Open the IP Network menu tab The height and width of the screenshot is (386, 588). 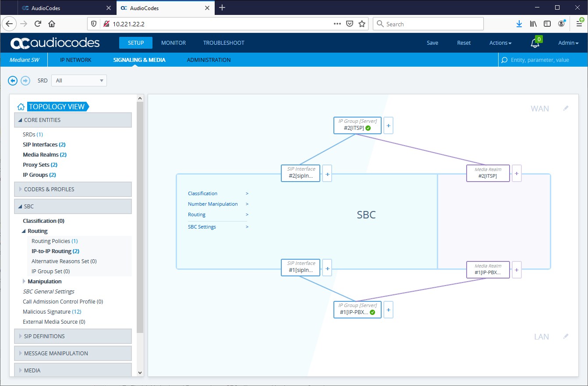click(75, 60)
